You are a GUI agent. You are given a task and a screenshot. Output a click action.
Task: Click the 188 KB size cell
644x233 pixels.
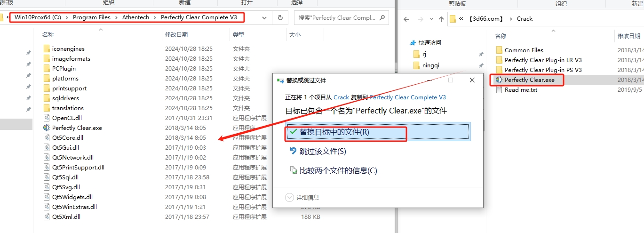click(x=310, y=217)
